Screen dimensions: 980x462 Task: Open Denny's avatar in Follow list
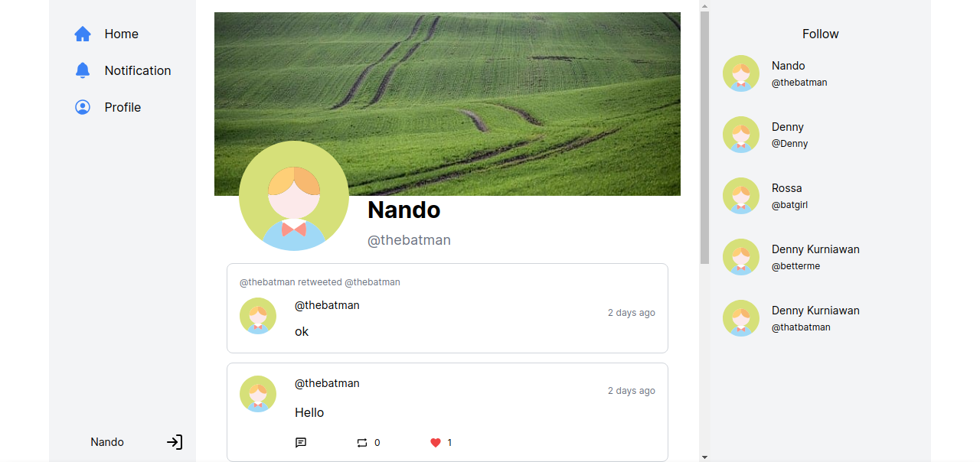click(x=741, y=135)
